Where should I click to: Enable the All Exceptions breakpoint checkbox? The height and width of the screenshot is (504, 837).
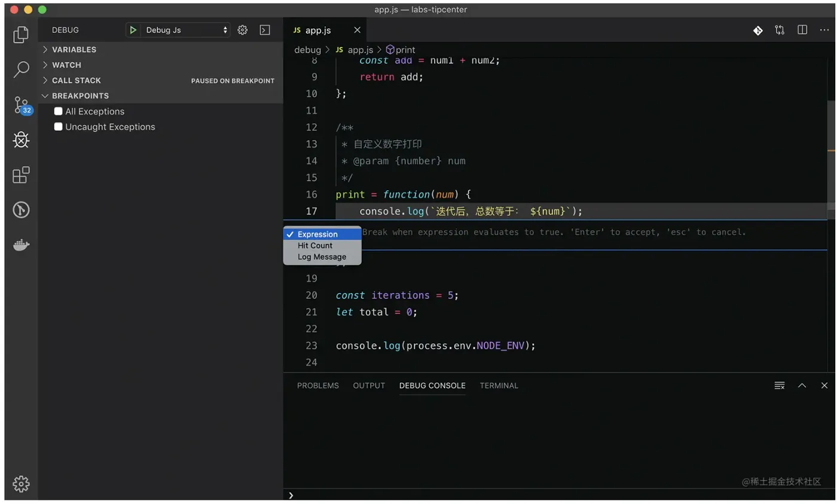point(59,111)
